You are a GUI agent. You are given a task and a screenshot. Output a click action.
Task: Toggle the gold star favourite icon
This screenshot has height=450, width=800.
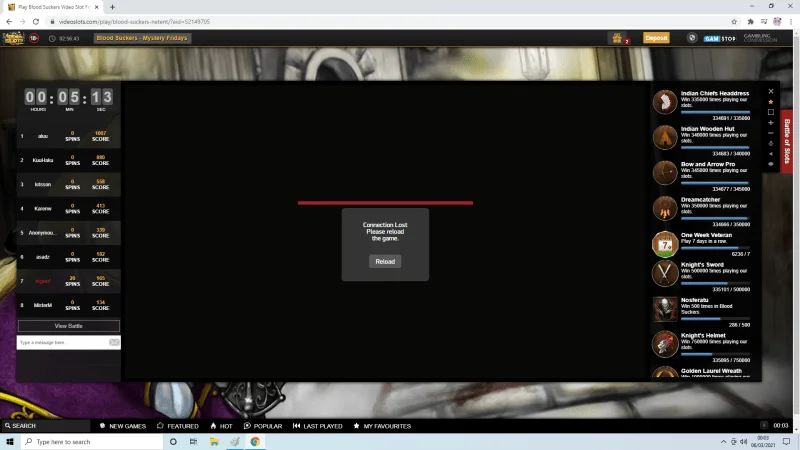click(x=771, y=102)
